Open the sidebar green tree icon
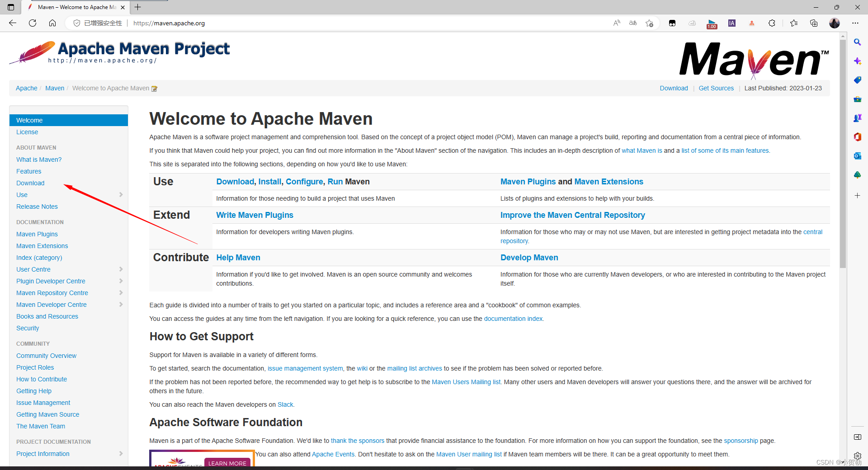868x470 pixels. (x=857, y=175)
